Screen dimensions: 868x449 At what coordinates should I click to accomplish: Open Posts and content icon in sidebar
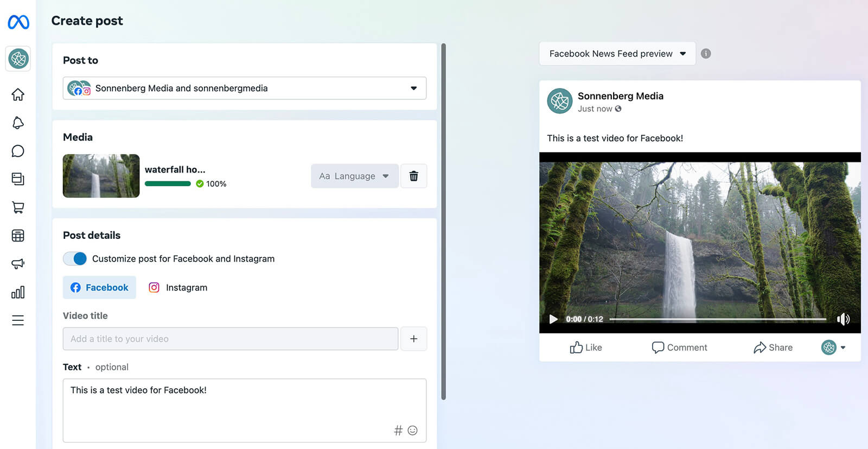pyautogui.click(x=18, y=179)
